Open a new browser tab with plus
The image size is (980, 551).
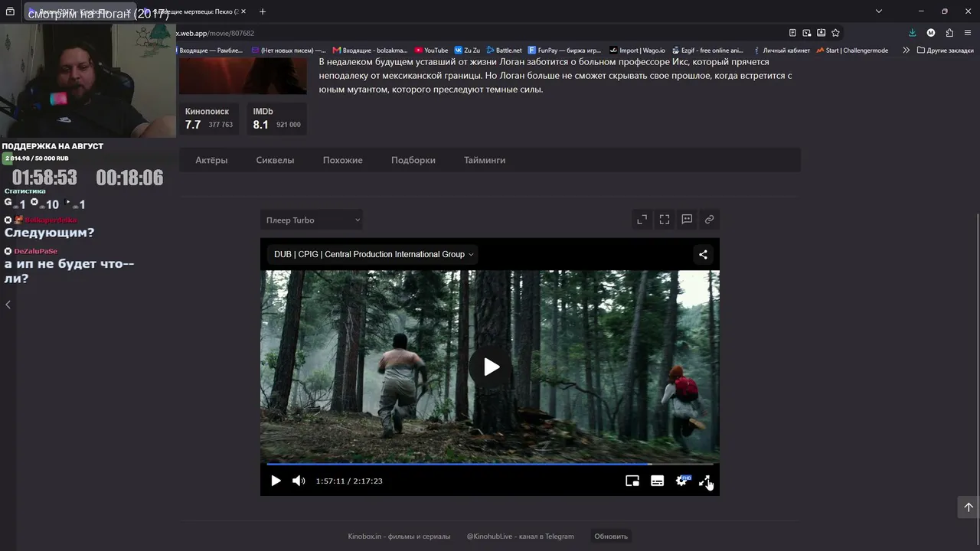coord(263,11)
